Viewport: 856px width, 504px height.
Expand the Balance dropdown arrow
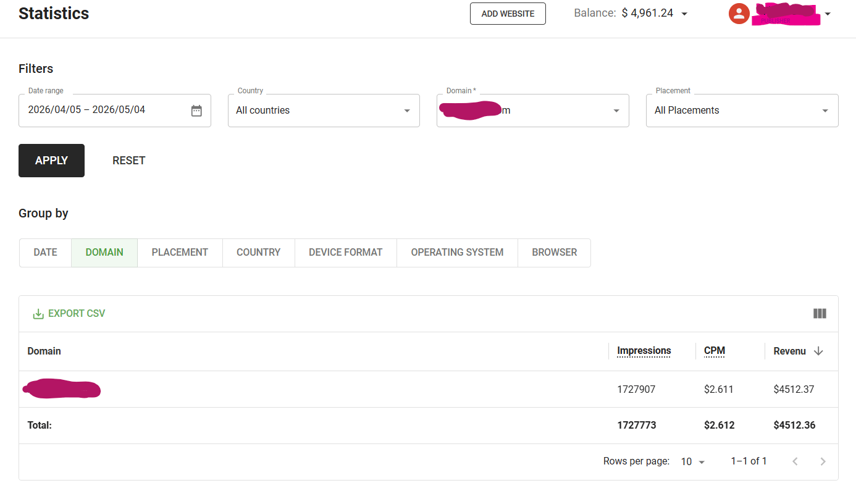[684, 14]
